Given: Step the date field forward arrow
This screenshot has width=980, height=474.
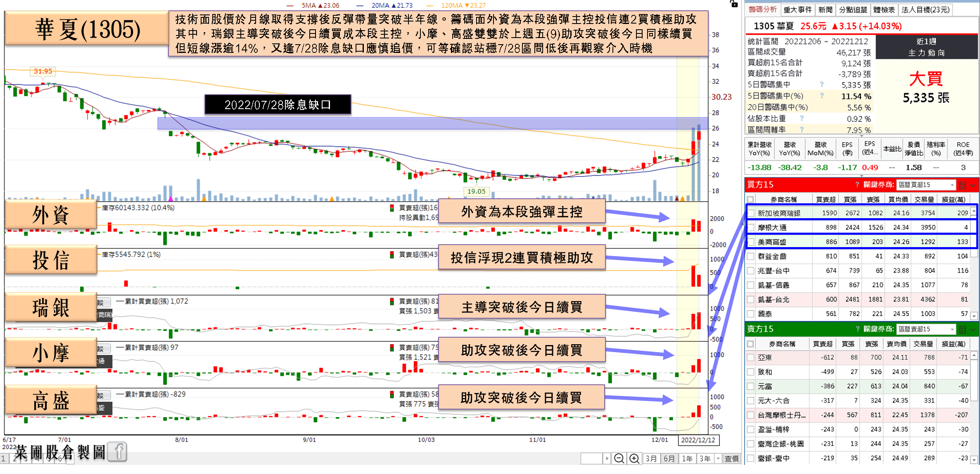Looking at the screenshot, I should (607, 458).
